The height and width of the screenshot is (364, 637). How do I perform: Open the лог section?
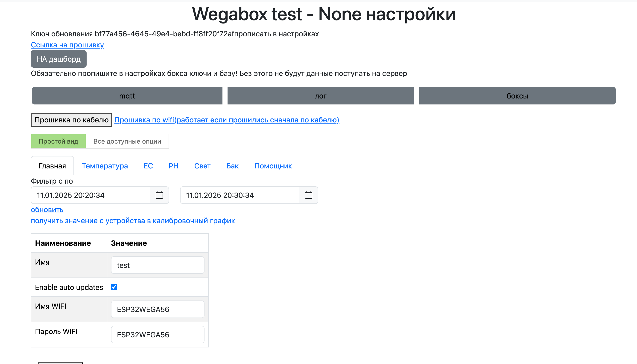(x=321, y=96)
